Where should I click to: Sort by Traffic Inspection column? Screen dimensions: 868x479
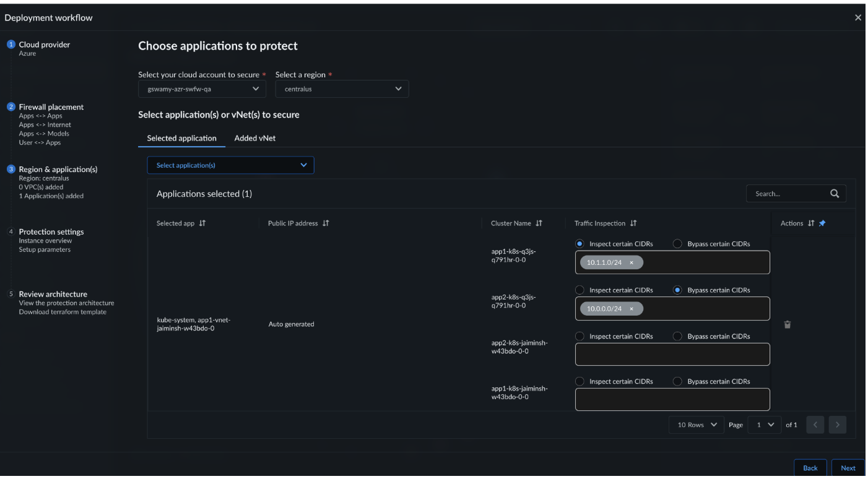coord(633,223)
